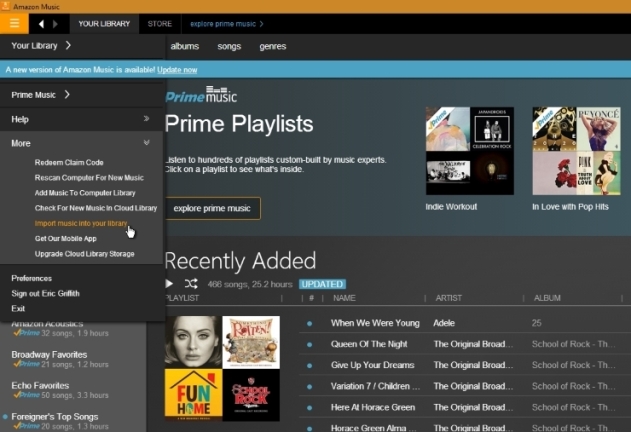Go back with the left arrow
The image size is (631, 432).
pyautogui.click(x=41, y=24)
